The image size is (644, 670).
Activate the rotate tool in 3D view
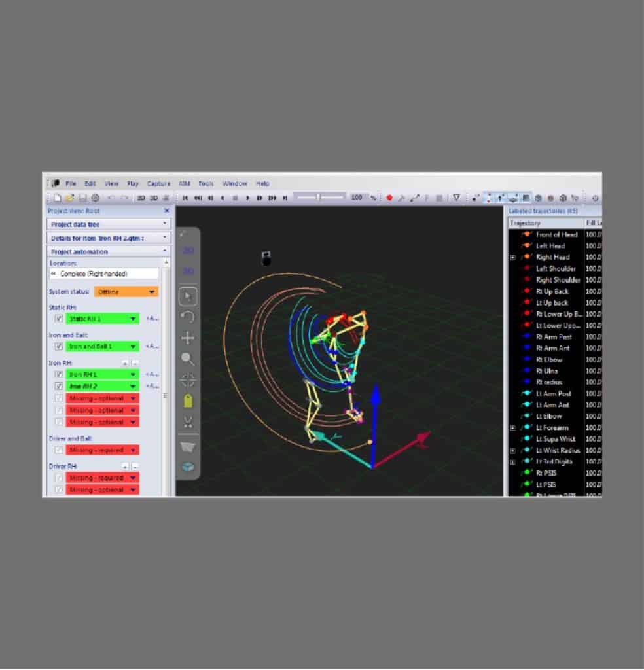pyautogui.click(x=188, y=317)
